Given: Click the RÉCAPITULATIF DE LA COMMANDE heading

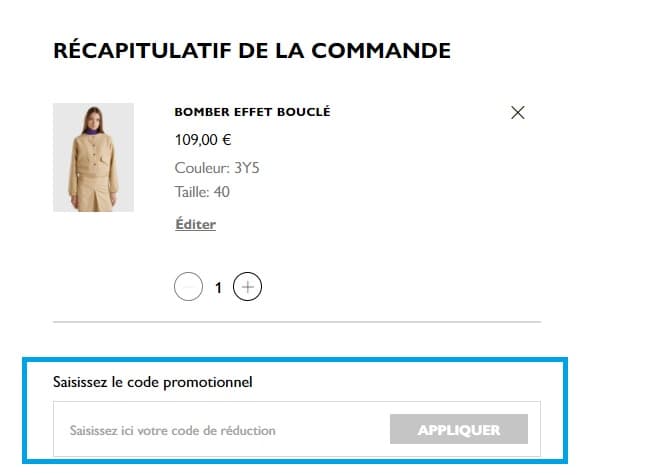Looking at the screenshot, I should (x=252, y=50).
